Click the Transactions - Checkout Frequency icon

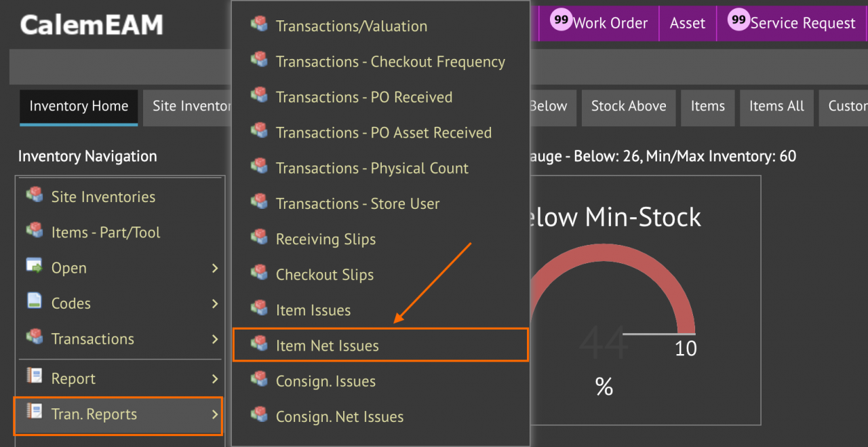pyautogui.click(x=258, y=60)
